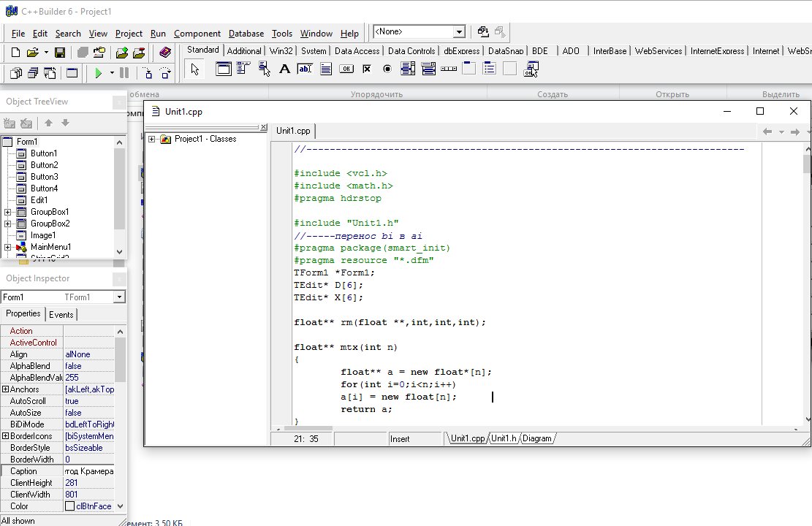Click the Toggle Form/Unit icon

(x=50, y=73)
